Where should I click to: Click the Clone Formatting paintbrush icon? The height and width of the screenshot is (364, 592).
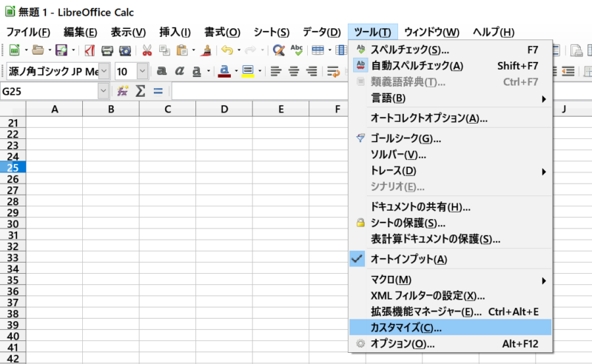pyautogui.click(x=207, y=50)
